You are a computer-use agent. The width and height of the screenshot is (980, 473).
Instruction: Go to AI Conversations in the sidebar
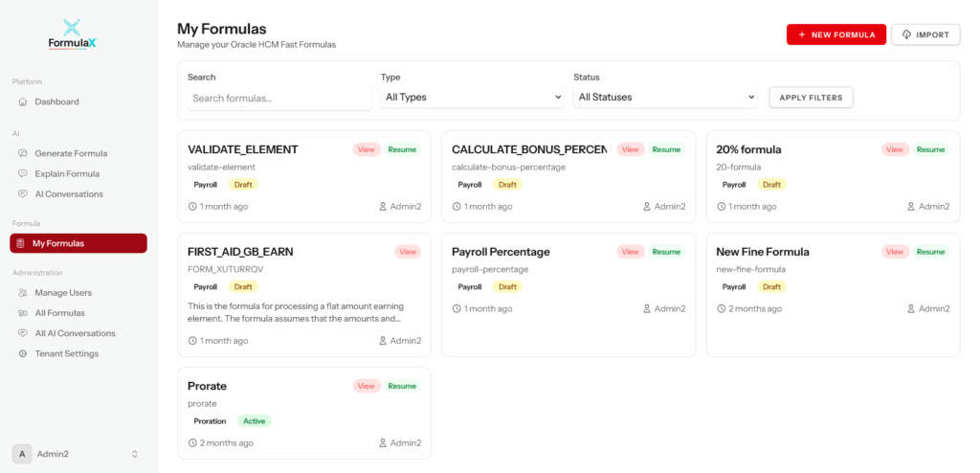(x=69, y=193)
